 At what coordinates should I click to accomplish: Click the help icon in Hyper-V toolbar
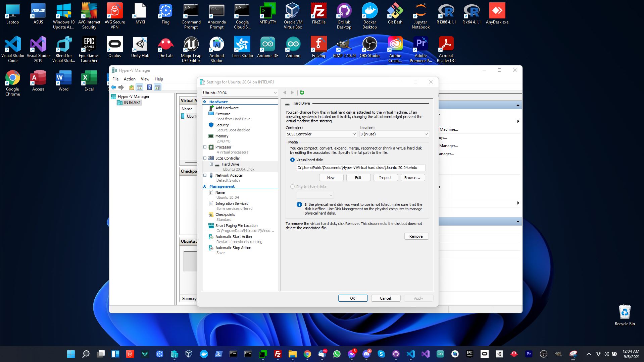tap(149, 87)
